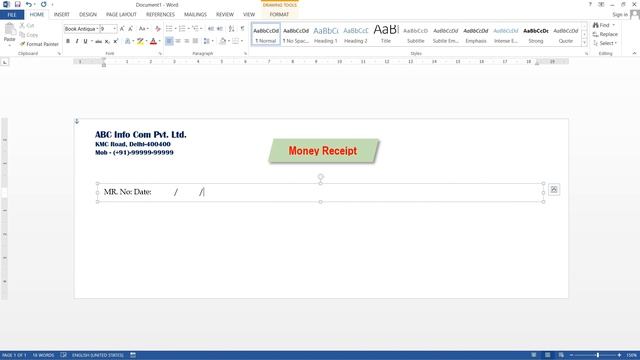Switch to the INSERT tab
The image size is (640, 360).
pos(62,15)
